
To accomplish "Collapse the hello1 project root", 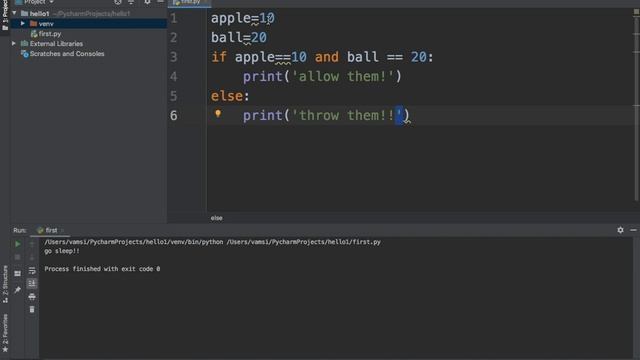I will click(x=15, y=13).
